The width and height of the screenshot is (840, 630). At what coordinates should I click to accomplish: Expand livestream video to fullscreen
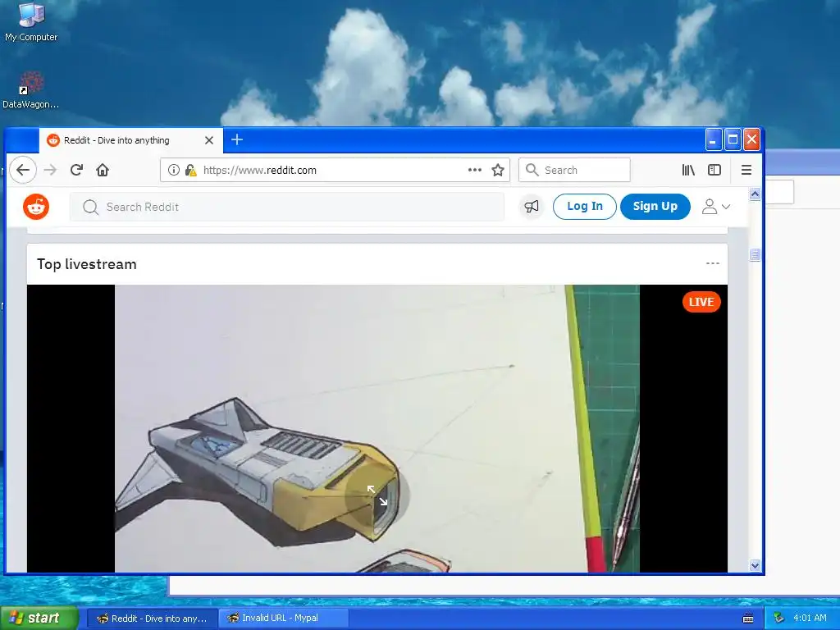pos(377,495)
